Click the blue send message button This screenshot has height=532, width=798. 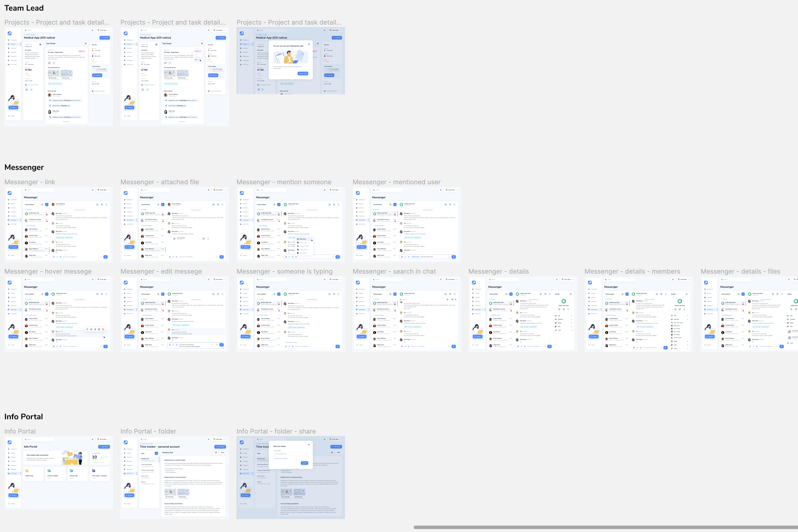pyautogui.click(x=106, y=257)
